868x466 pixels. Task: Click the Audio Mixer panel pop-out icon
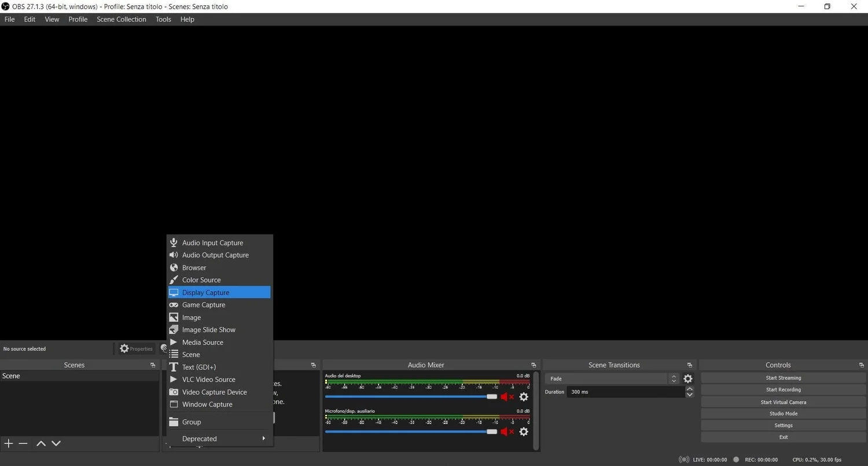[x=533, y=365]
